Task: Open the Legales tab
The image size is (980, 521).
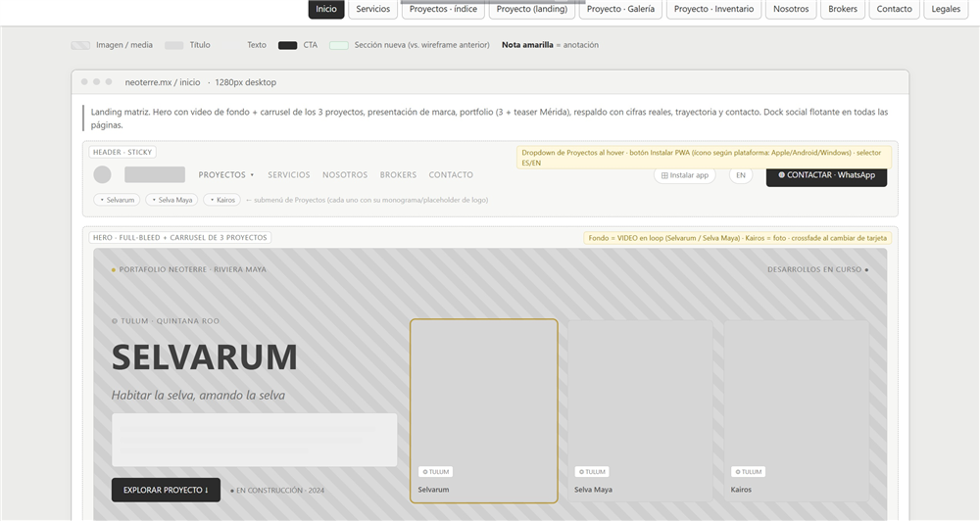Action: (946, 10)
